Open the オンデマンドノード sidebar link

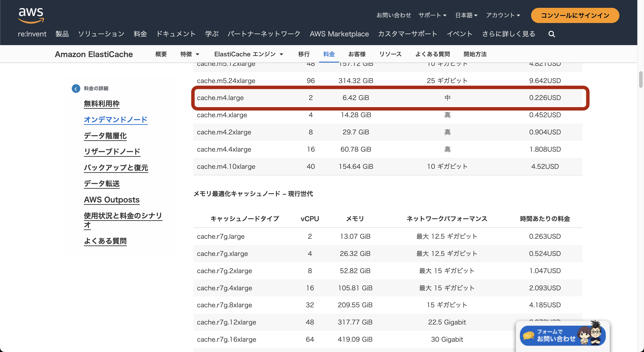pyautogui.click(x=116, y=119)
